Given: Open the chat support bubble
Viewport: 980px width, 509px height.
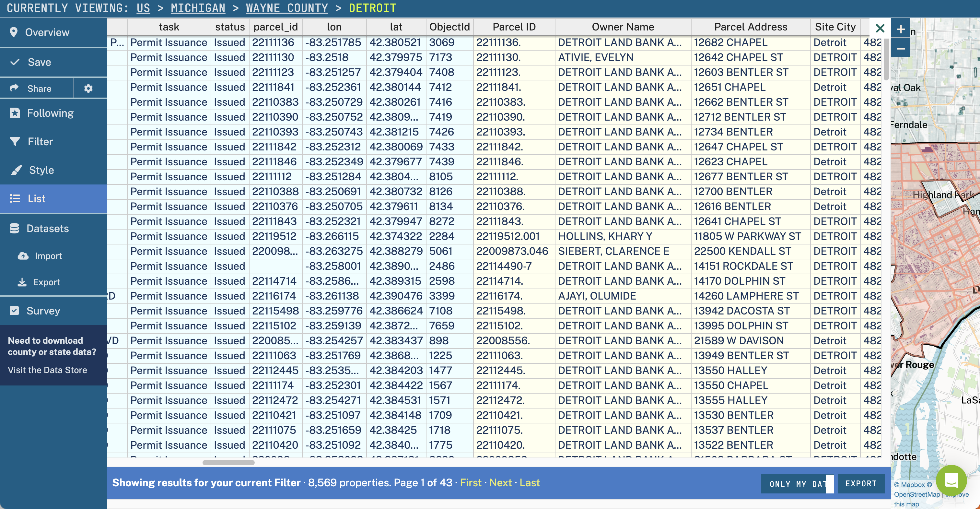Looking at the screenshot, I should pos(951,480).
